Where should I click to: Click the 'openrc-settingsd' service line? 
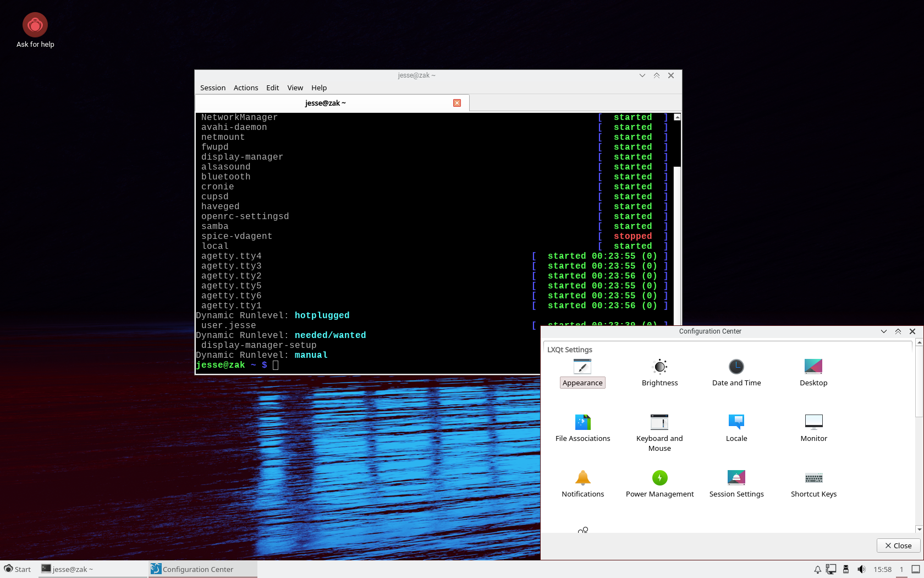(x=245, y=216)
